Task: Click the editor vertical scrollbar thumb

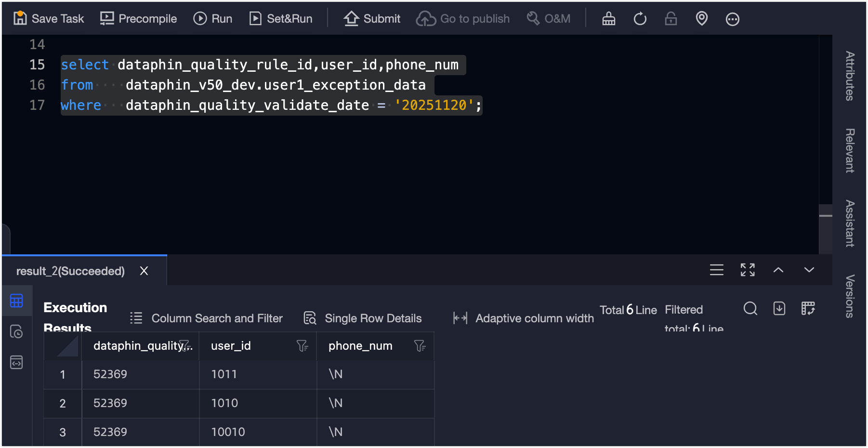Action: (x=826, y=228)
